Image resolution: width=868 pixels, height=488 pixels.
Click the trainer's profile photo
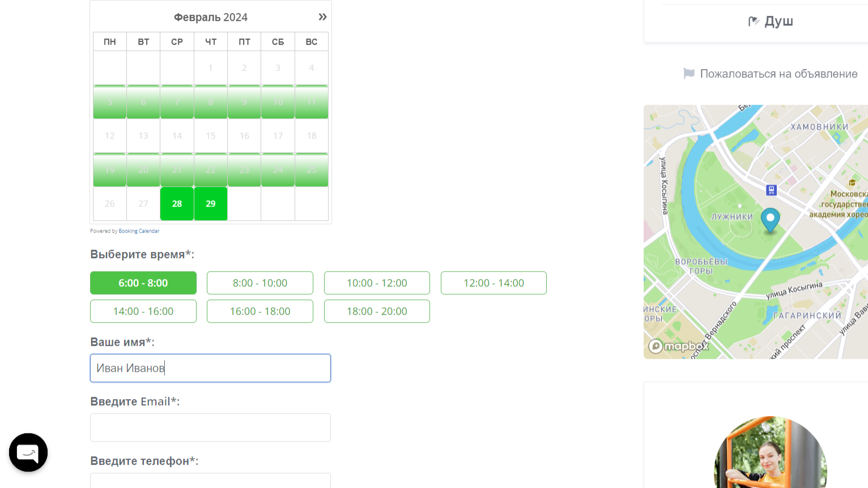[770, 456]
